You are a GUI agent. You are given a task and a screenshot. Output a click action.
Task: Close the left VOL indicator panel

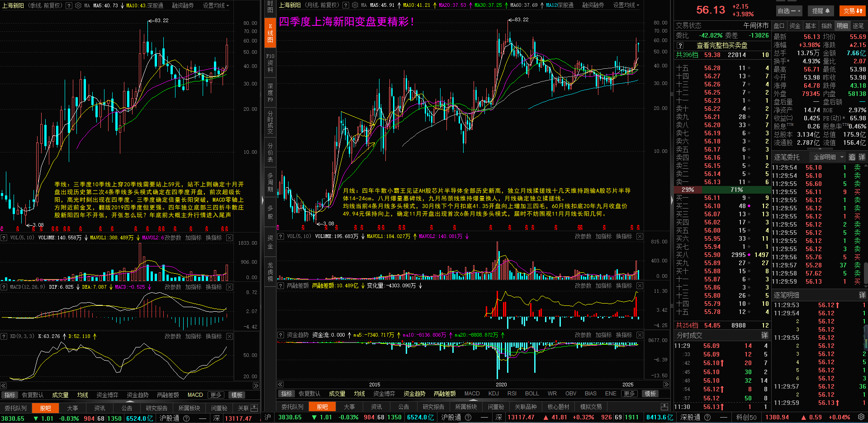229,238
